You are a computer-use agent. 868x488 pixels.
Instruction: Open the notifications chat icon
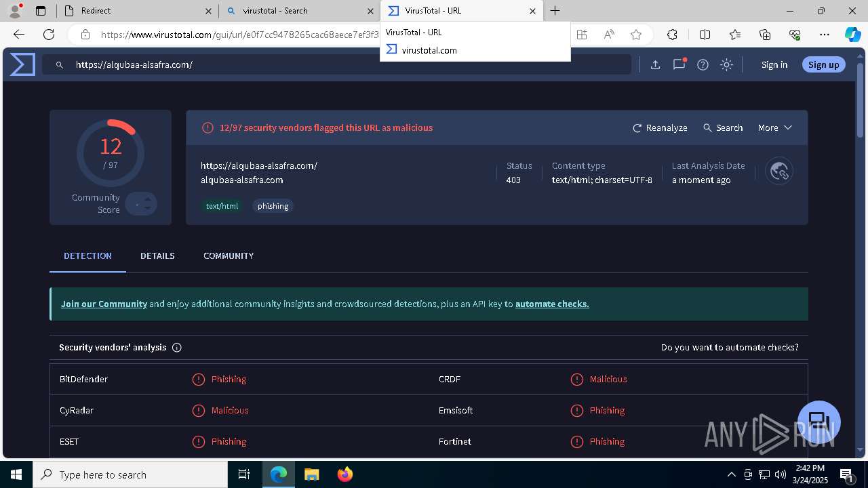[679, 64]
